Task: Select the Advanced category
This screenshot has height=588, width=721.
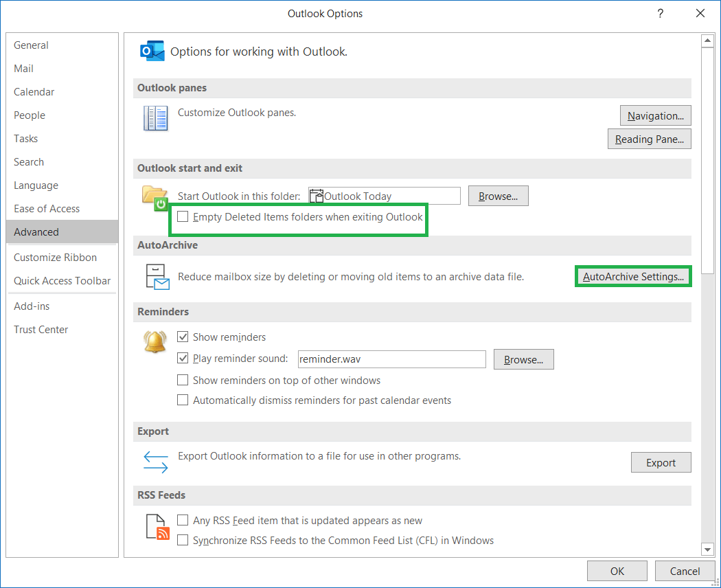Action: 62,232
